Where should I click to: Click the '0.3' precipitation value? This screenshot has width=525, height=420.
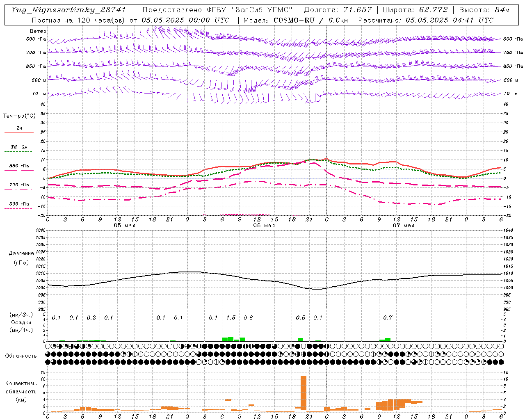pyautogui.click(x=91, y=317)
